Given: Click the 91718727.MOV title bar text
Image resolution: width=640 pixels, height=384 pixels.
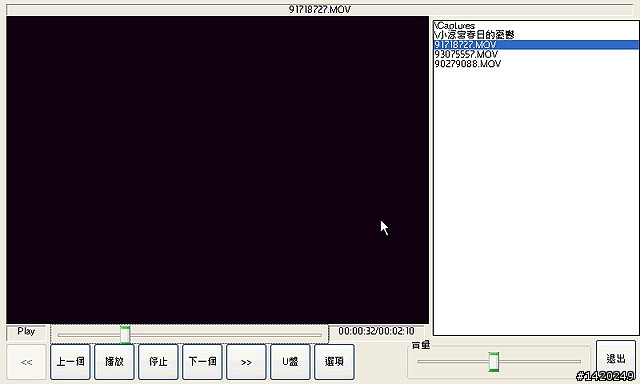Looking at the screenshot, I should coord(320,9).
